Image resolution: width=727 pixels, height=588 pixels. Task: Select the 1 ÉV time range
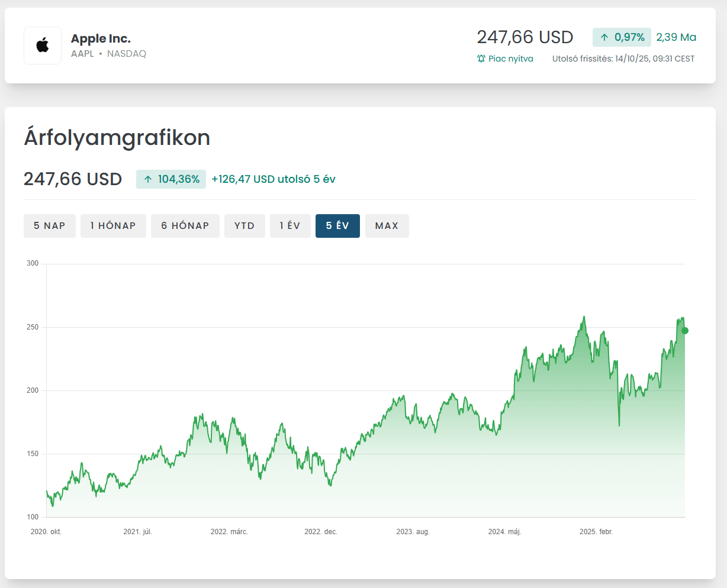tap(290, 226)
